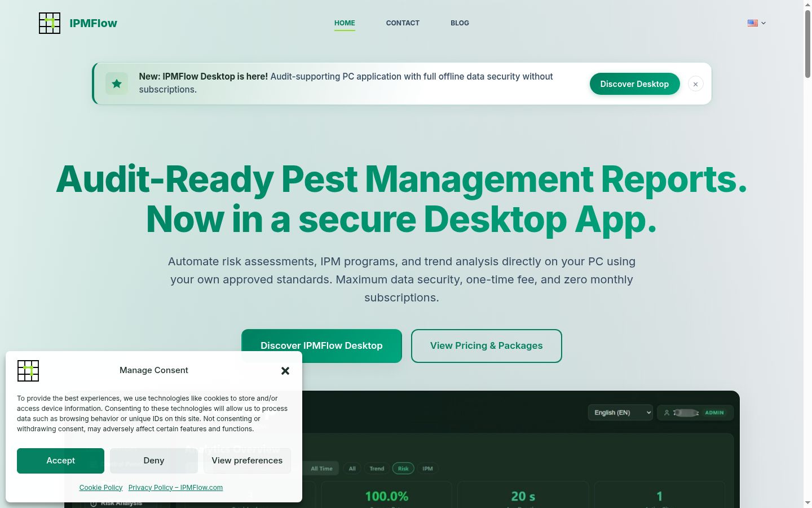The width and height of the screenshot is (812, 508).
Task: Click the scrollbar down arrow
Action: (807, 503)
